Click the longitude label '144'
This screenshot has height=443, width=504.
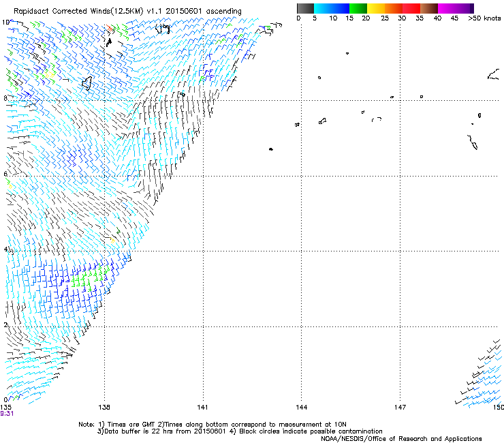click(x=301, y=407)
